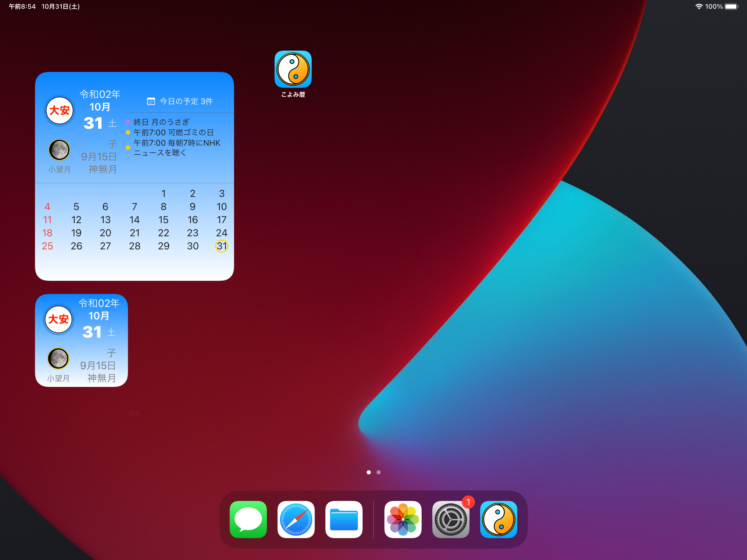The image size is (747, 560).
Task: Open the NHK ニュース event entry
Action: [176, 148]
